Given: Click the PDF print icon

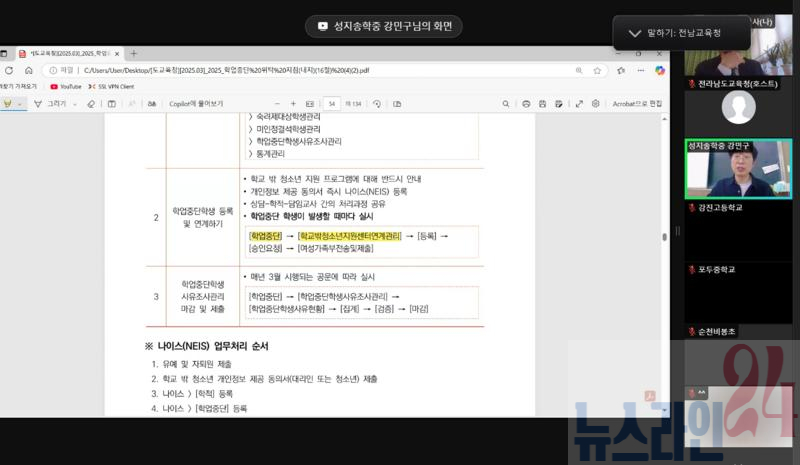Looking at the screenshot, I should 526,103.
